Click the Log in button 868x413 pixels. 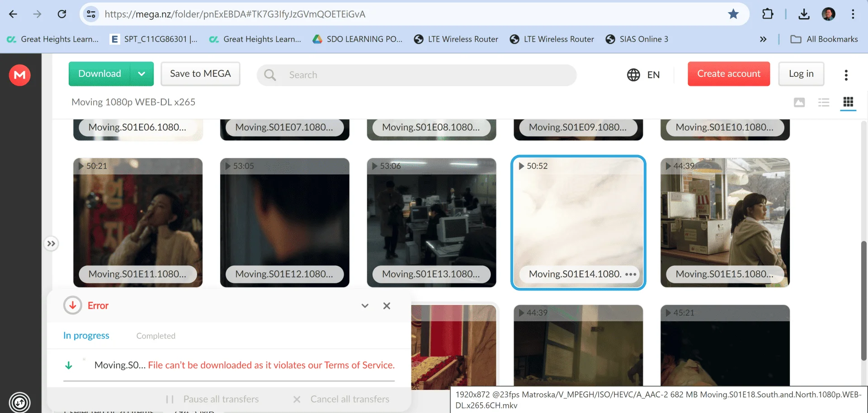coord(801,74)
